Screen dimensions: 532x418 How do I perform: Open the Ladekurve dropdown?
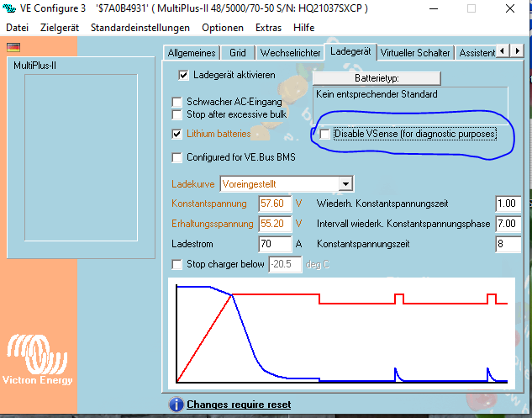tap(345, 184)
